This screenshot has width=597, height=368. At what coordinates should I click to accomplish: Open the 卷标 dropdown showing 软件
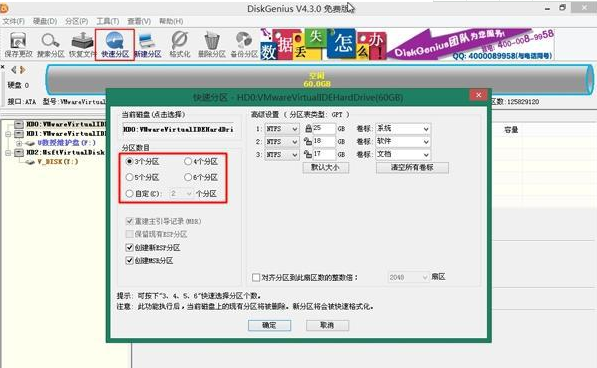403,142
